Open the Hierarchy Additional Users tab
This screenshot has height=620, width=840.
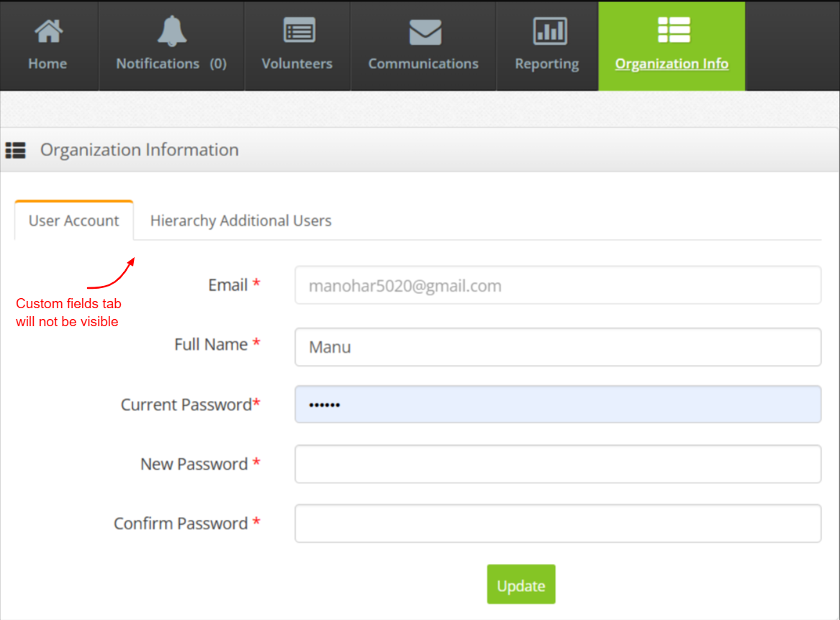[240, 221]
